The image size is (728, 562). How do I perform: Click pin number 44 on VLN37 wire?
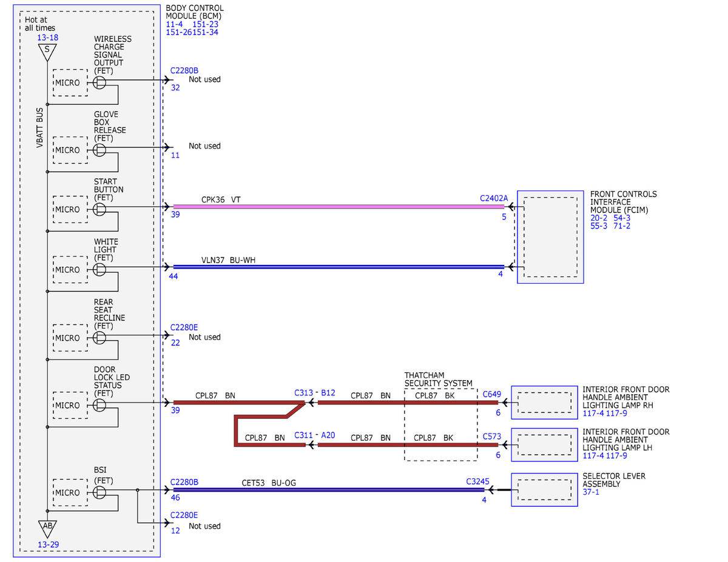175,276
